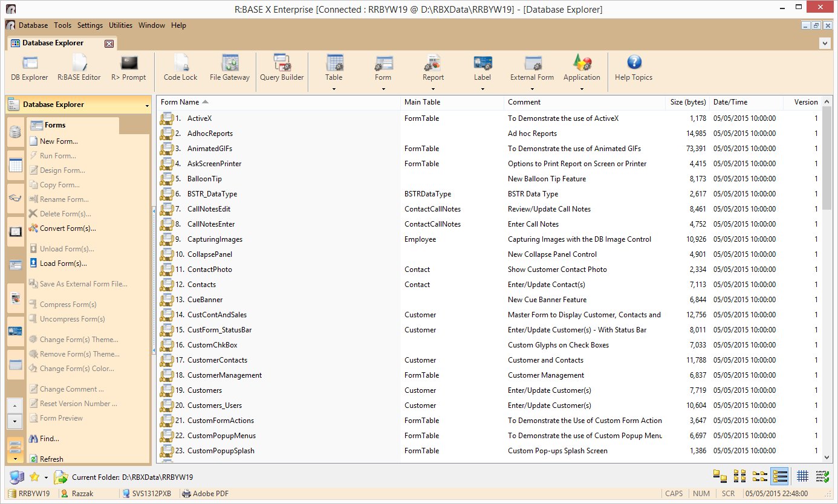Viewport: 838px width, 504px height.
Task: Click the favorites star icon in bottom bar
Action: tap(34, 477)
